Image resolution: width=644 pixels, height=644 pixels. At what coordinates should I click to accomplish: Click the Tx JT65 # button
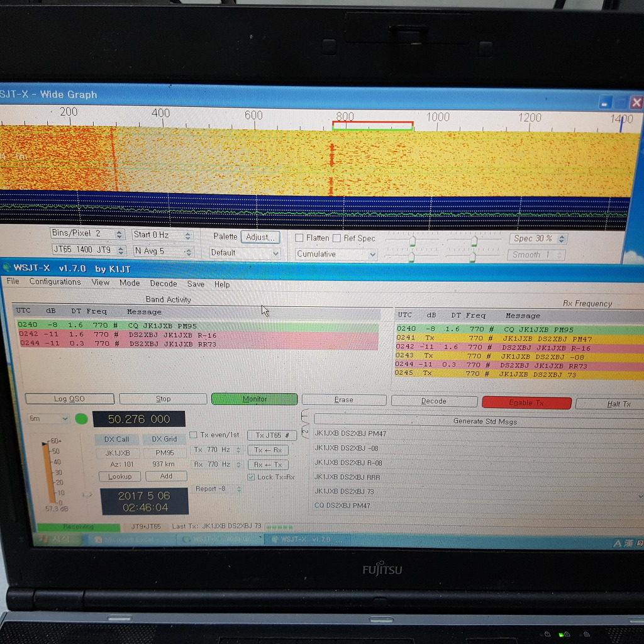point(272,435)
